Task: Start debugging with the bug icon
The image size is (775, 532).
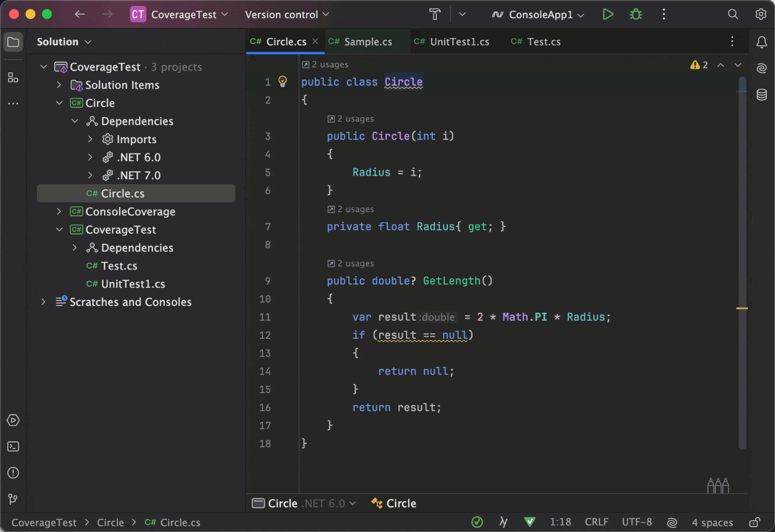Action: 635,14
